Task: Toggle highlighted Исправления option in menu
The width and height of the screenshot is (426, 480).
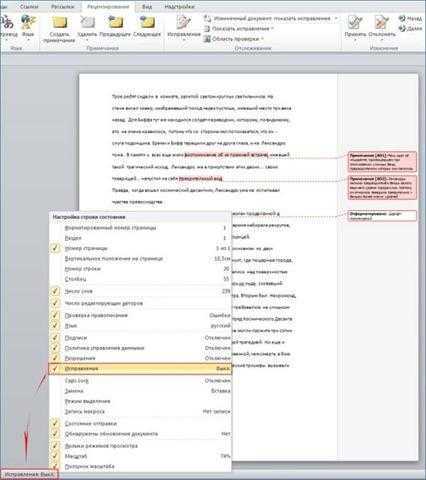Action: 140,369
